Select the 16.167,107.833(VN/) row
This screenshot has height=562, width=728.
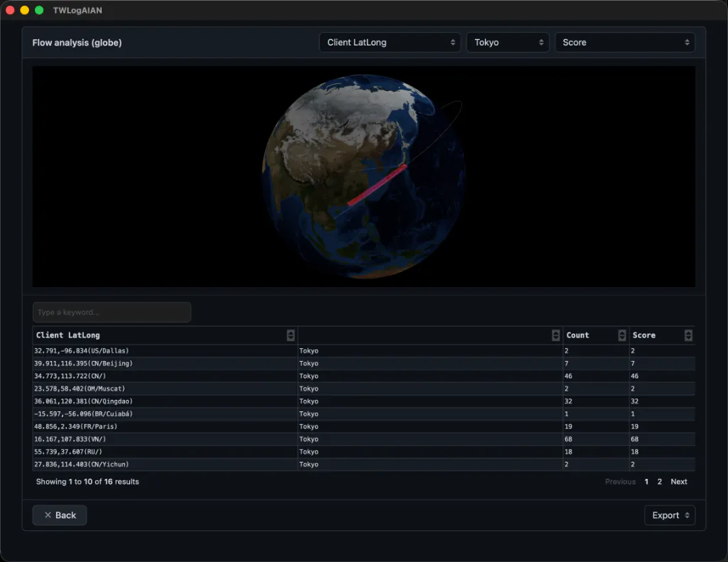pyautogui.click(x=363, y=439)
